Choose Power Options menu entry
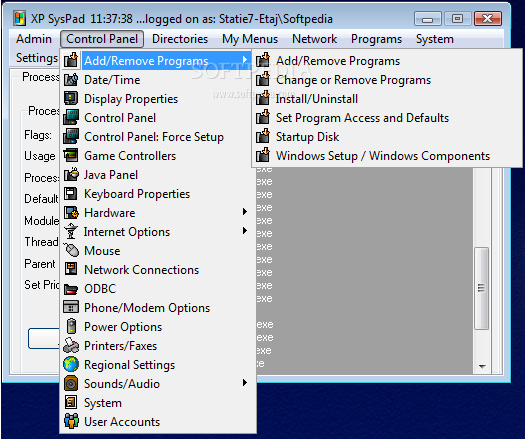The image size is (525, 440). pos(157,327)
